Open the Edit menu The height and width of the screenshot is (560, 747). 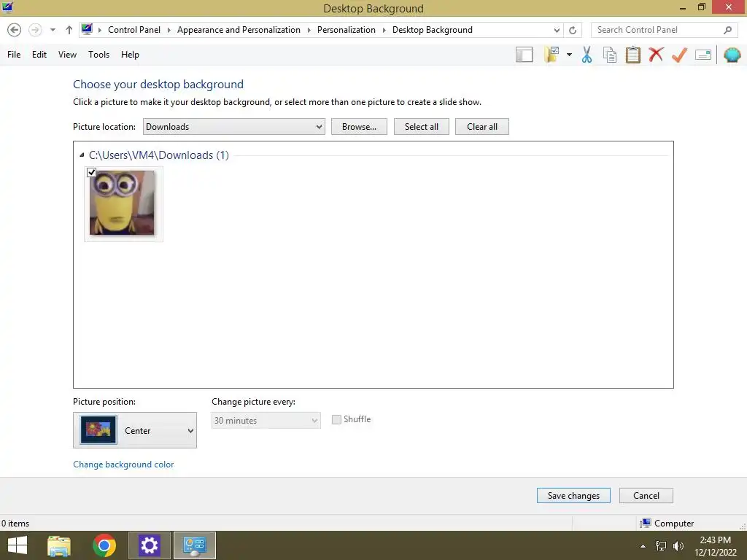39,55
